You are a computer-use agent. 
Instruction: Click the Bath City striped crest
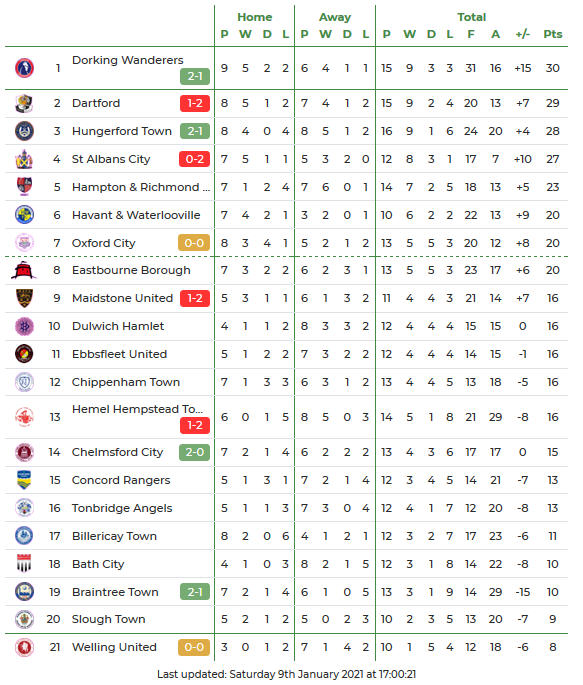click(24, 564)
